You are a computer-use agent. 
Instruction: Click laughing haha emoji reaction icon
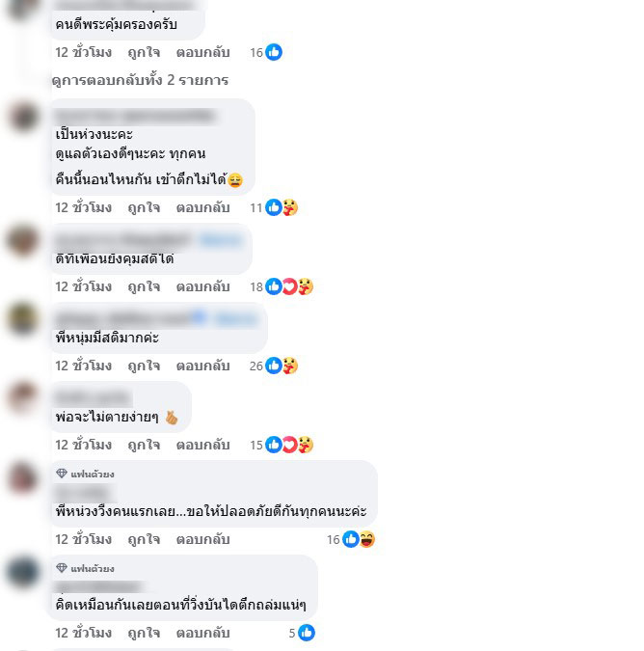[366, 539]
